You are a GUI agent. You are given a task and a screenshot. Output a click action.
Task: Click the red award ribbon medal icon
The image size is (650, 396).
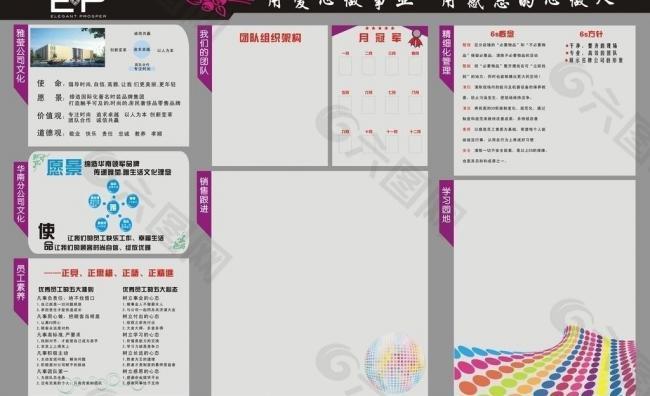coord(415,38)
